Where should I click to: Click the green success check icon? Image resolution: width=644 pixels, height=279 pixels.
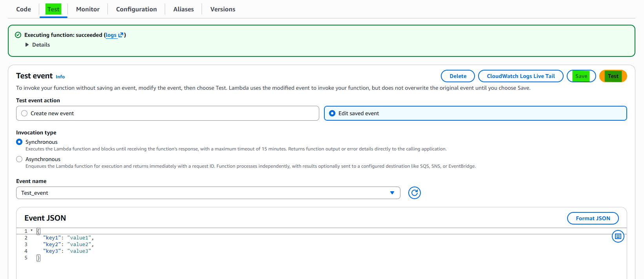tap(18, 35)
